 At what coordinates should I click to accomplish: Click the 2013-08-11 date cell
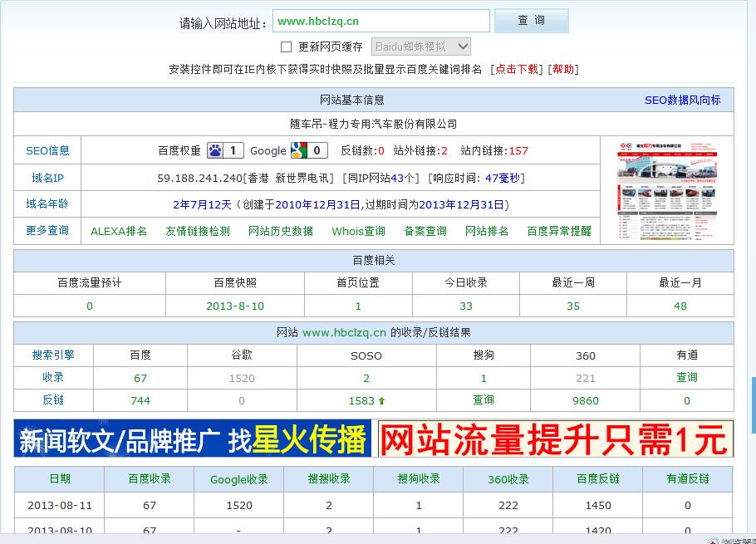coord(60,506)
